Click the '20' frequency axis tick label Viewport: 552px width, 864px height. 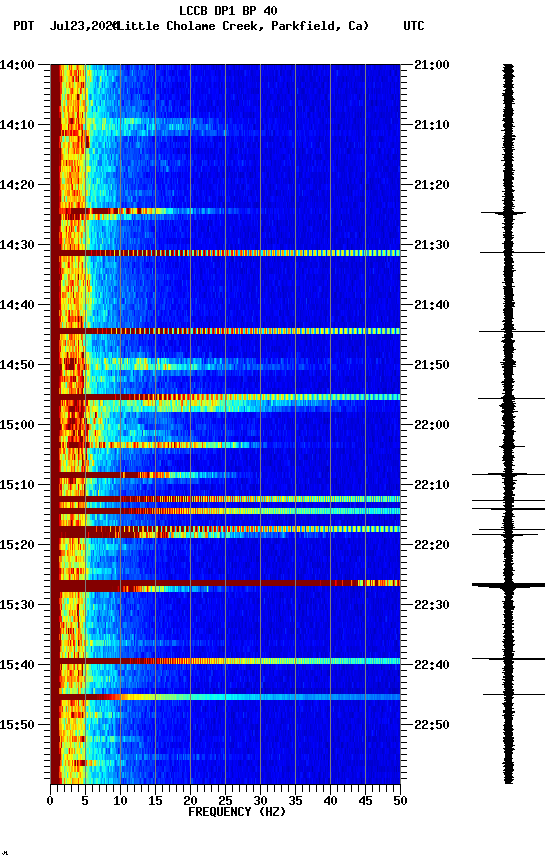[x=190, y=801]
